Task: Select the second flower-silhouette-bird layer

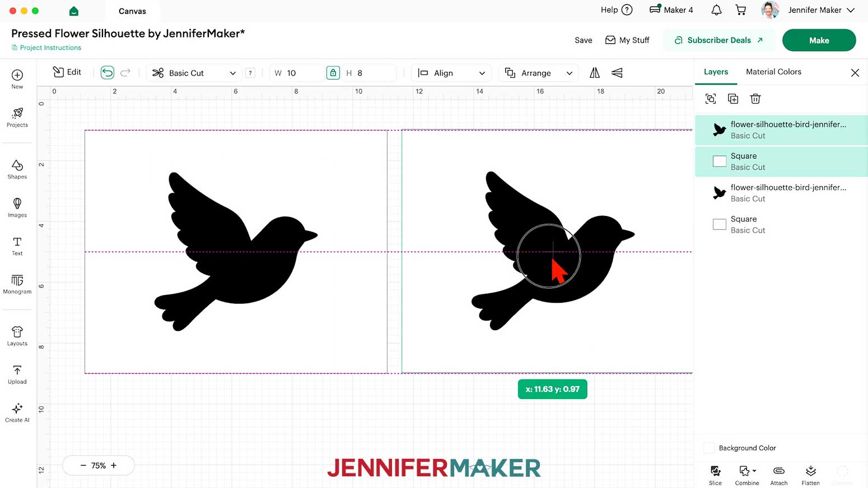Action: (x=781, y=193)
